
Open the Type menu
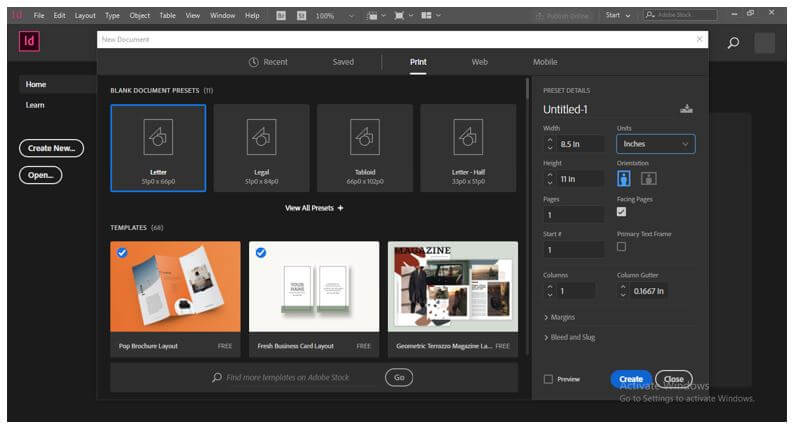[112, 16]
